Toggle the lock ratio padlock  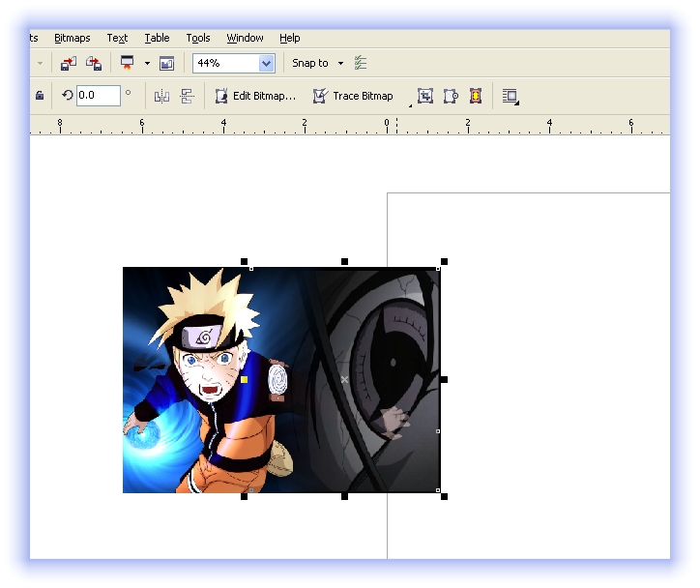[40, 95]
